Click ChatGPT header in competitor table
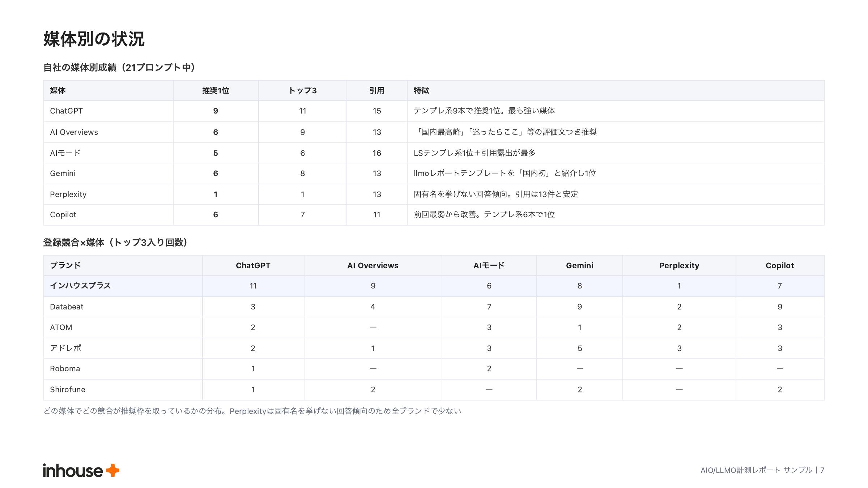The height and width of the screenshot is (488, 868). point(253,265)
